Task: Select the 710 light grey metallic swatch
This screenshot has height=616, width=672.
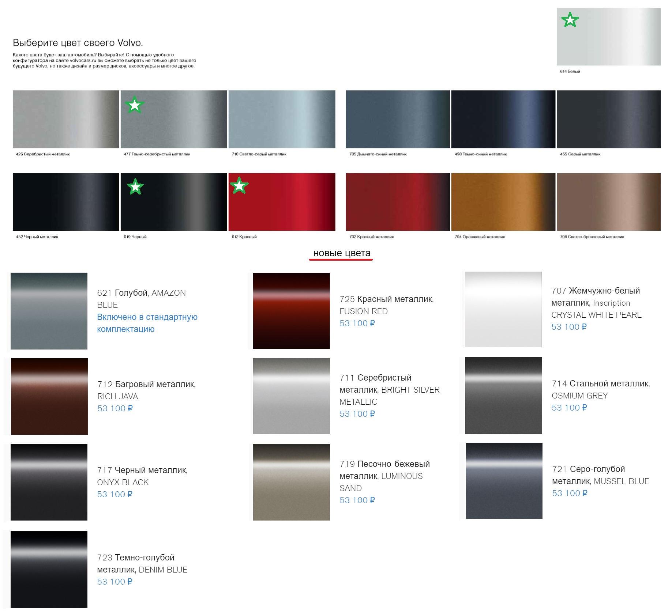Action: point(282,119)
